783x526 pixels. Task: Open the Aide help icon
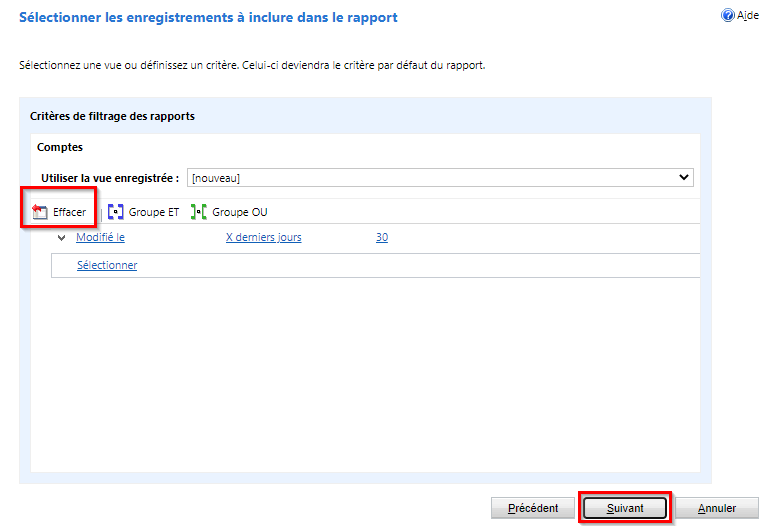pyautogui.click(x=728, y=15)
